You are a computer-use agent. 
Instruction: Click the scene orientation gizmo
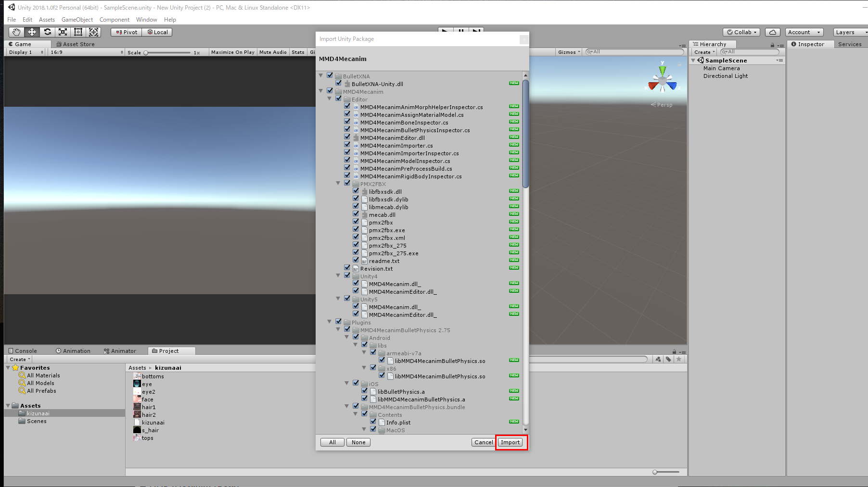click(x=663, y=79)
